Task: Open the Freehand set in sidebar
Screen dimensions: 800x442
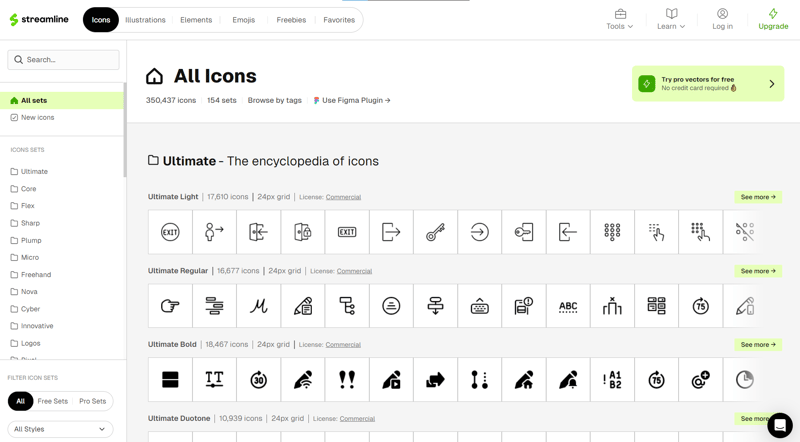Action: click(x=31, y=275)
